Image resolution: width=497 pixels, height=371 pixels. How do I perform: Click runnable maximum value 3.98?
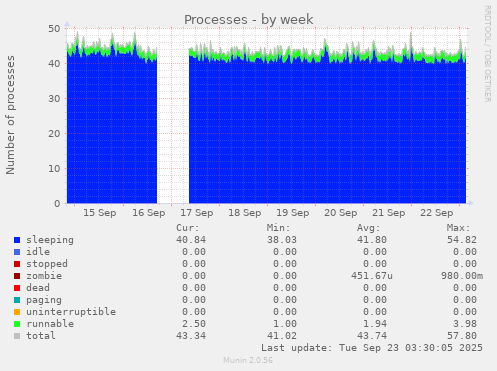click(x=465, y=324)
